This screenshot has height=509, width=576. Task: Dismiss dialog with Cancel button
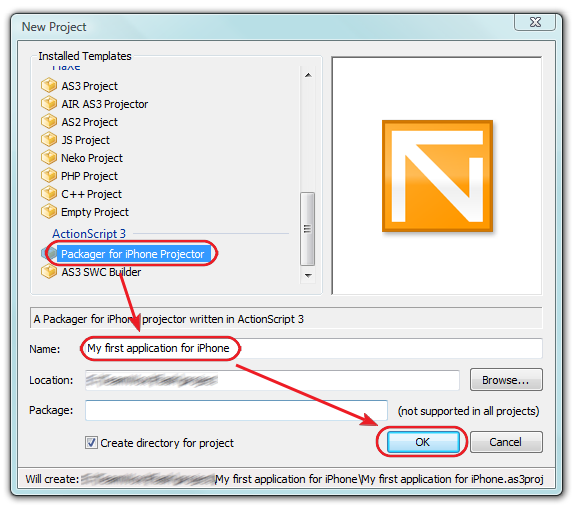506,442
